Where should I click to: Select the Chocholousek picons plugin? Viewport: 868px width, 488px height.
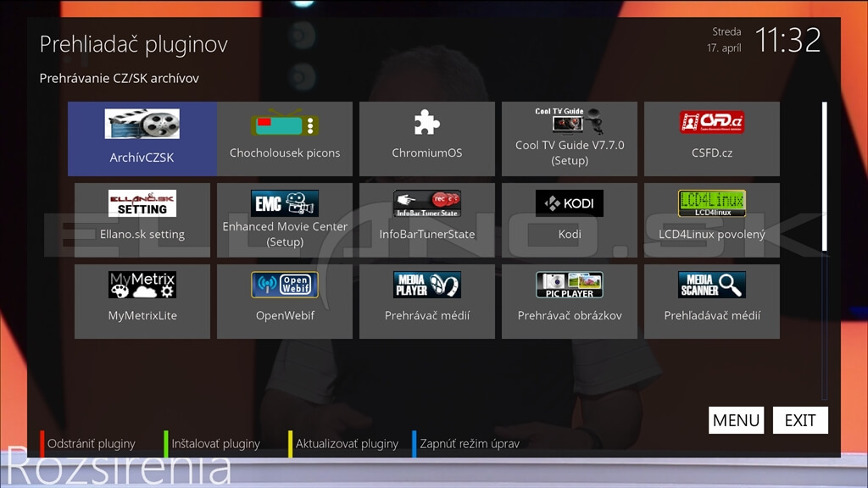pyautogui.click(x=285, y=138)
